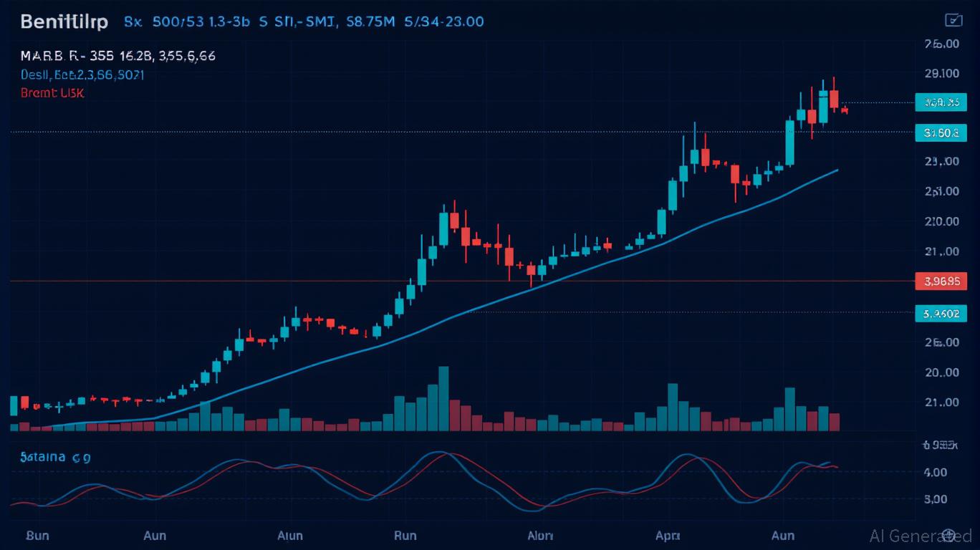Click the chart icon in top-right corner
The image size is (980, 550).
(953, 20)
